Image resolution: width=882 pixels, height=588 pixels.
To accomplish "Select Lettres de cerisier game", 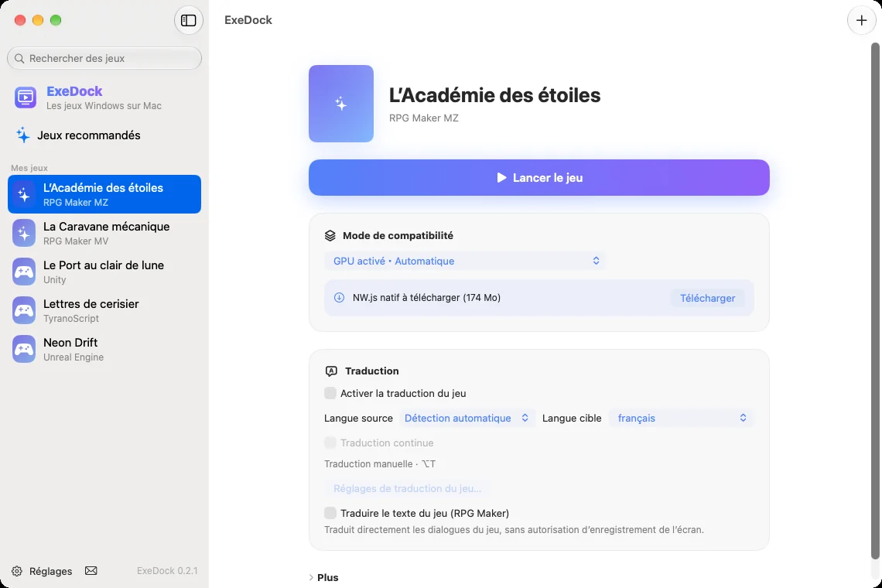I will point(104,310).
